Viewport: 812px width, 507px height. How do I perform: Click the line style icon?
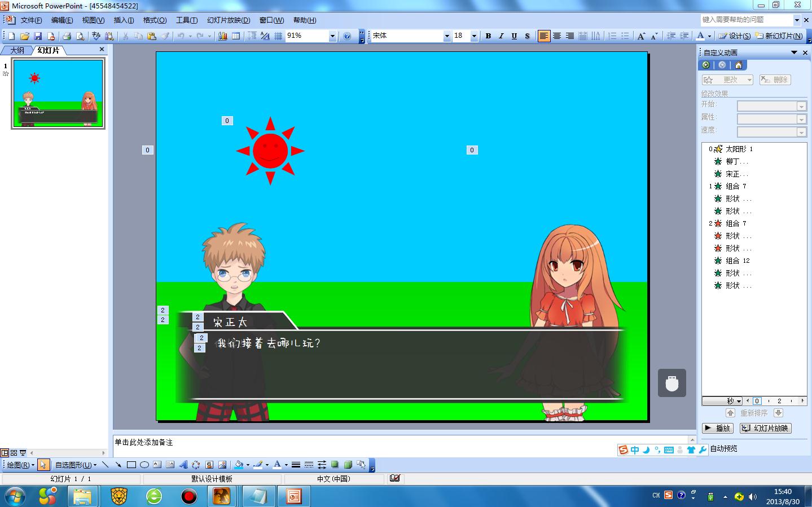coord(296,465)
